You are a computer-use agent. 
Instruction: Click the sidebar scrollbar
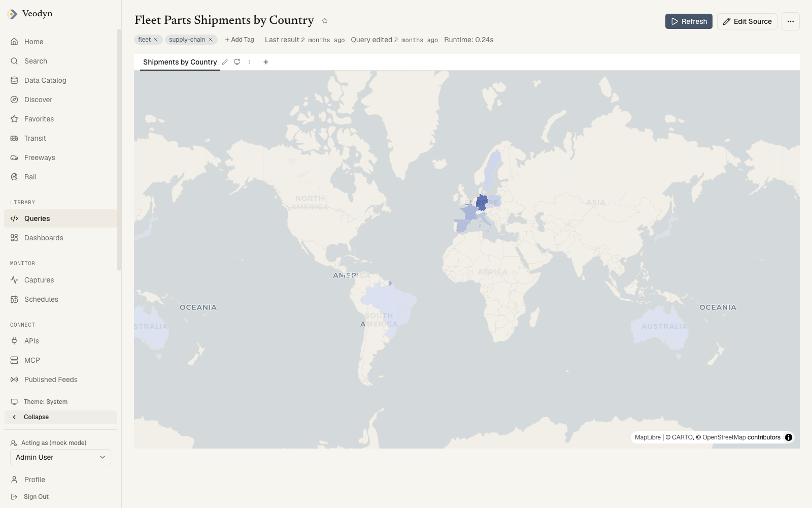pyautogui.click(x=119, y=150)
